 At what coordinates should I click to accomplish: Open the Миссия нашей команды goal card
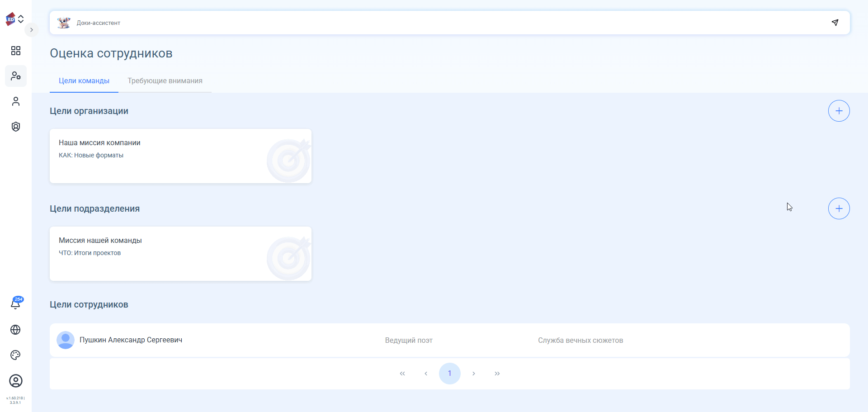(x=180, y=254)
